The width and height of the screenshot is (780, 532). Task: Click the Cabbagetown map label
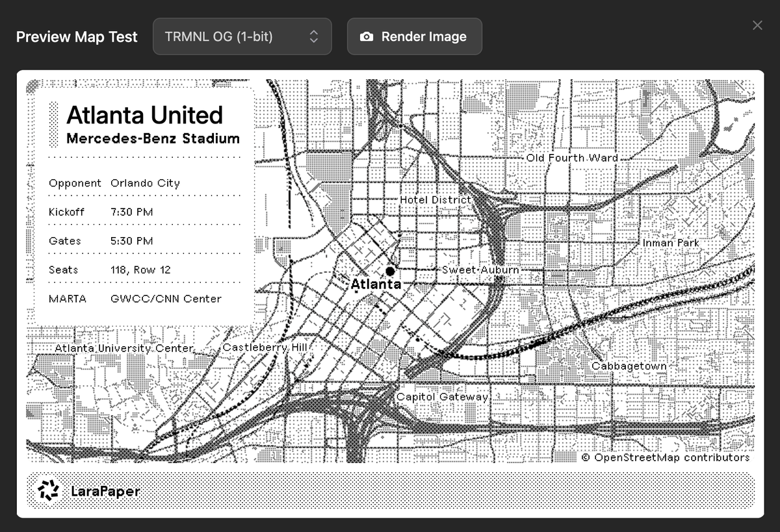(x=629, y=366)
